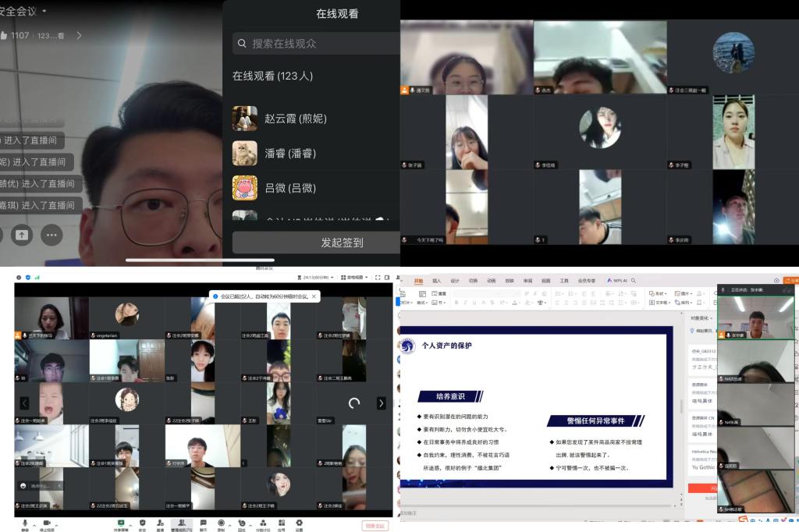Go to next page of video grid
This screenshot has height=532, width=799.
click(381, 403)
